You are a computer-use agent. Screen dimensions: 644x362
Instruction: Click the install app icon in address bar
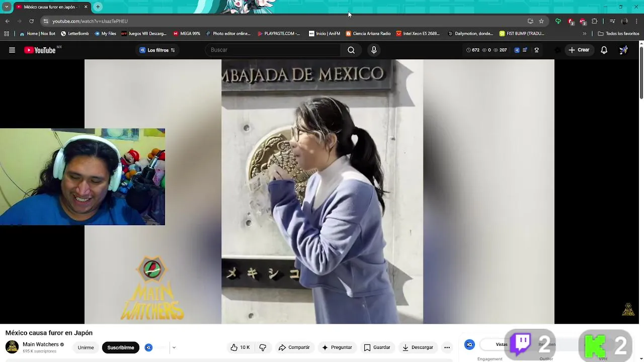tap(530, 21)
